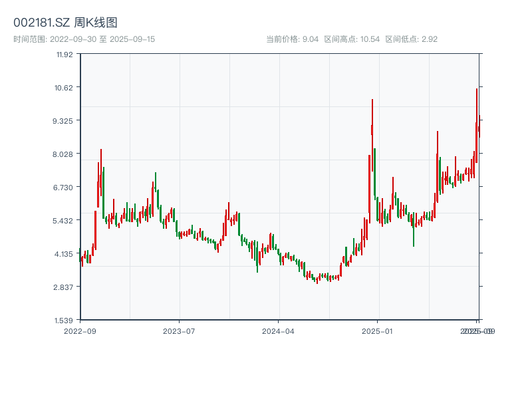
Task: Click the 区间低点: 2.92 label
Action: (411, 39)
